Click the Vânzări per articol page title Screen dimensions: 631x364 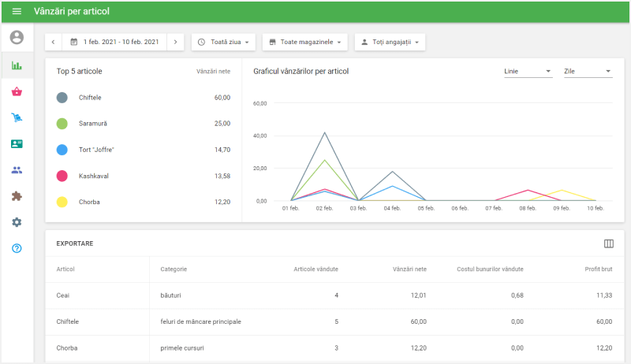[72, 11]
